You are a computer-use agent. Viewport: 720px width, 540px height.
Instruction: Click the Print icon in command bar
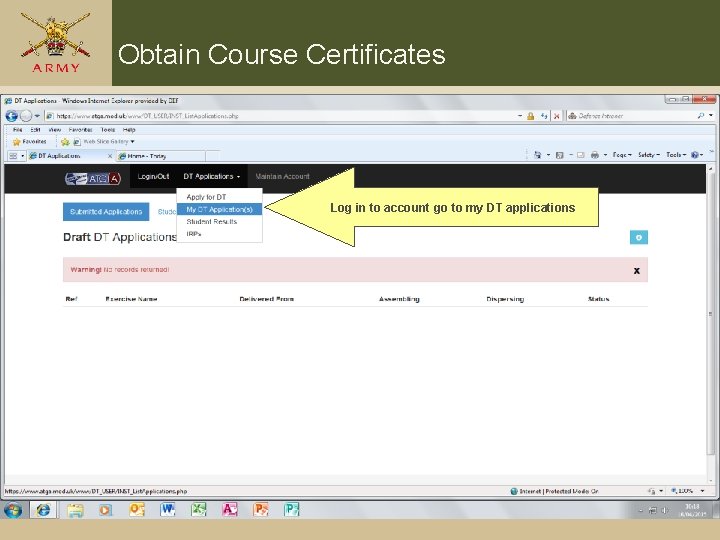pyautogui.click(x=595, y=155)
